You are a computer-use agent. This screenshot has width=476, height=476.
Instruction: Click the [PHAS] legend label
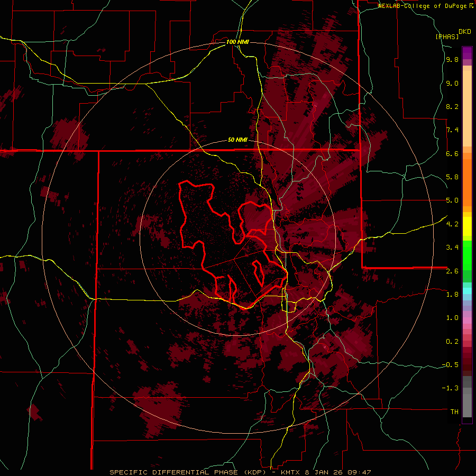point(447,36)
